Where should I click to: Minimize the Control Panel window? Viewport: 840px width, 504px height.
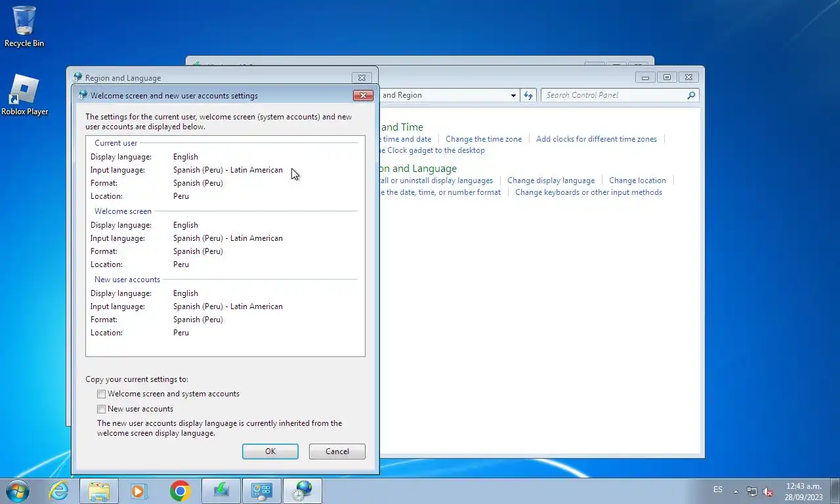[x=646, y=77]
